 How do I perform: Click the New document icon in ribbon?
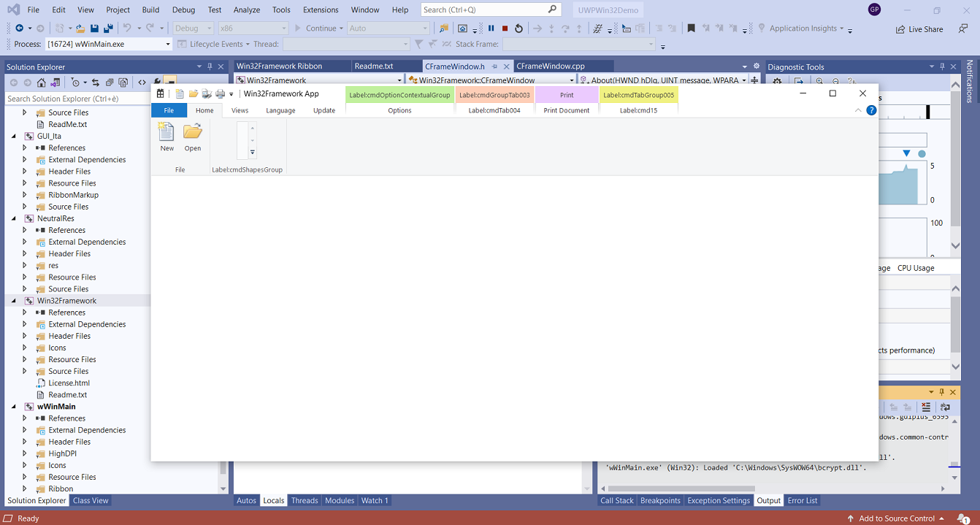pyautogui.click(x=166, y=131)
